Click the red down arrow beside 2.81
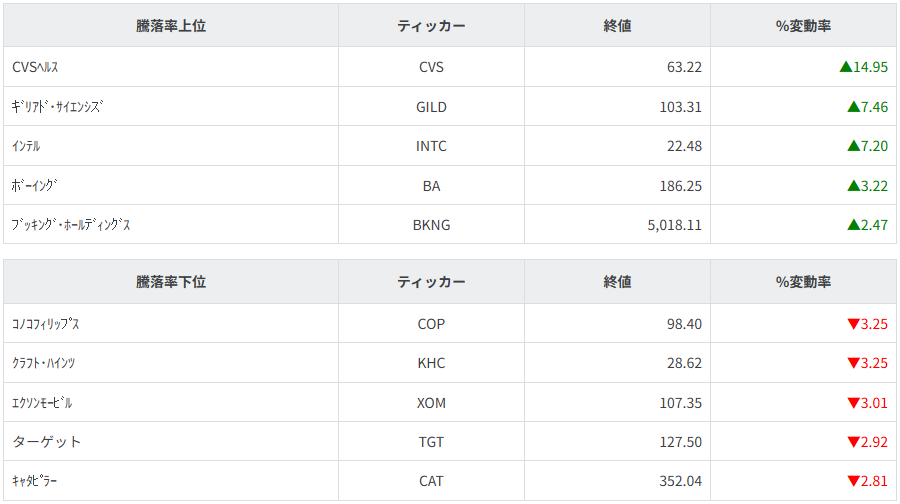 [x=853, y=481]
